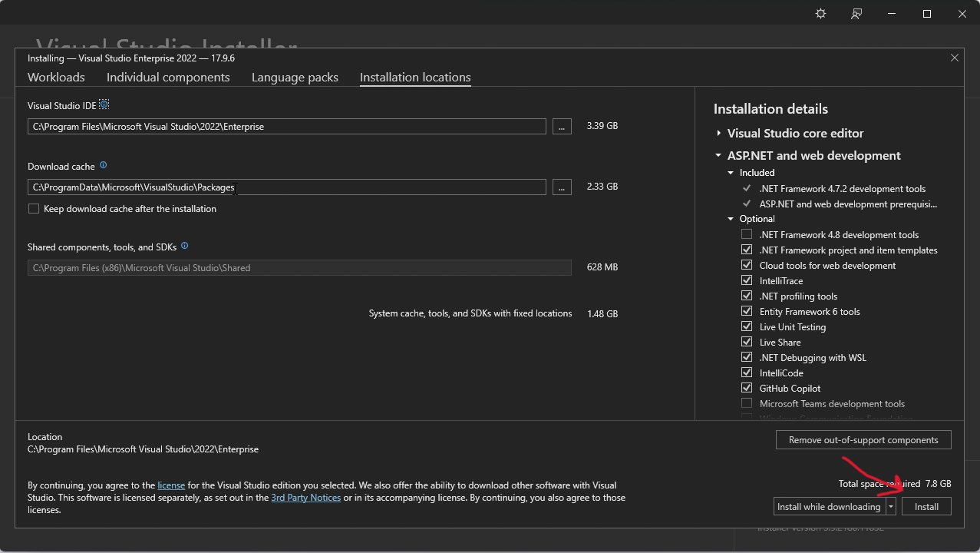
Task: Open dropdown arrow next to Install while downloading
Action: pyautogui.click(x=891, y=507)
